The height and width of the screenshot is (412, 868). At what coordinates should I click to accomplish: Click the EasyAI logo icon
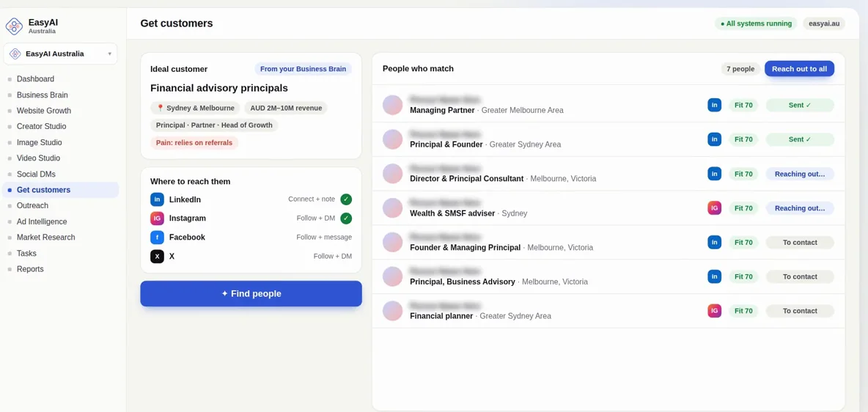click(14, 26)
